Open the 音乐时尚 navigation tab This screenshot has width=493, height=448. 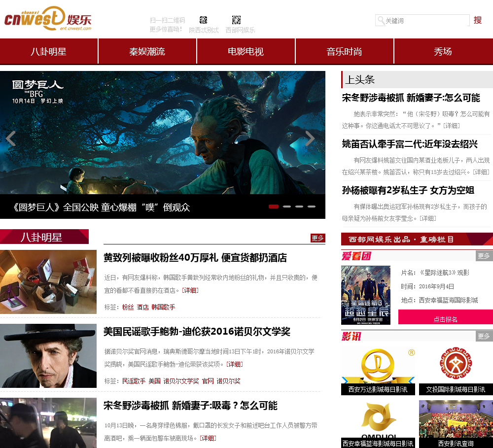point(344,52)
